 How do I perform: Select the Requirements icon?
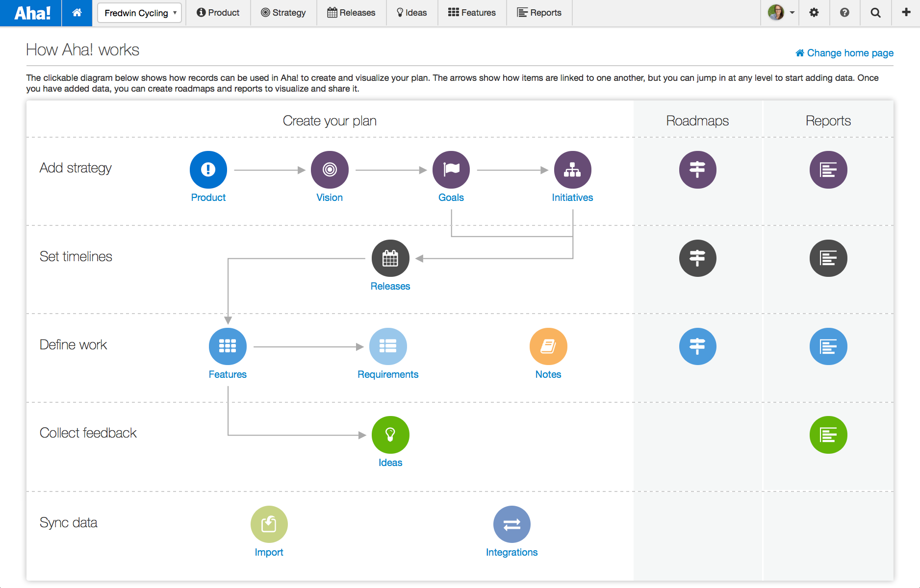click(388, 346)
